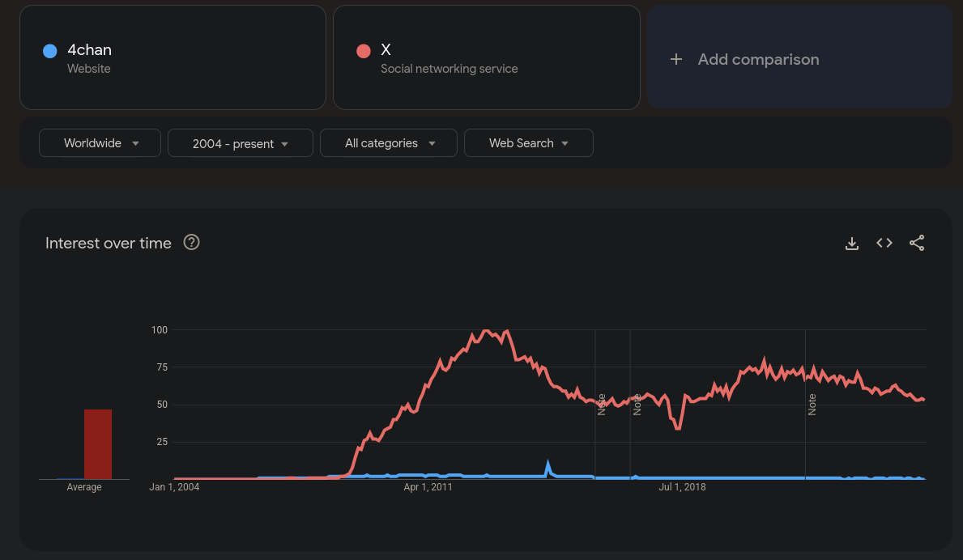
Task: Open the Worldwide region dropdown
Action: coord(100,143)
